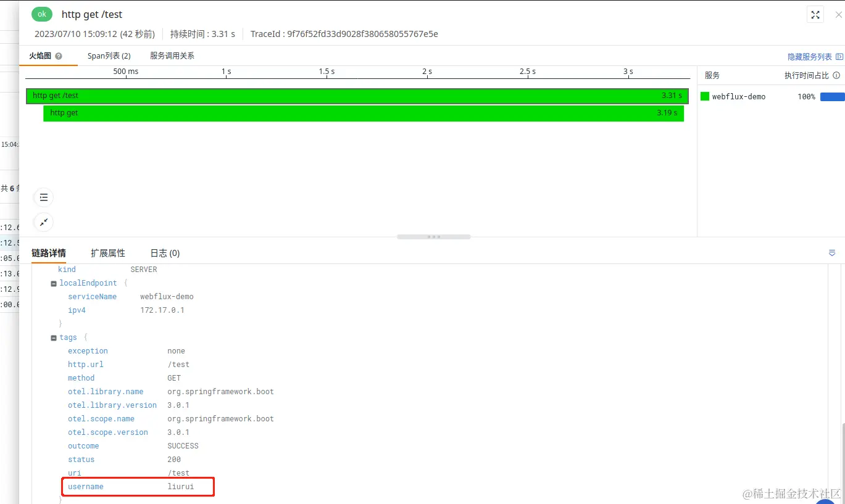The height and width of the screenshot is (504, 845).
Task: Click the list view round button
Action: pyautogui.click(x=43, y=197)
